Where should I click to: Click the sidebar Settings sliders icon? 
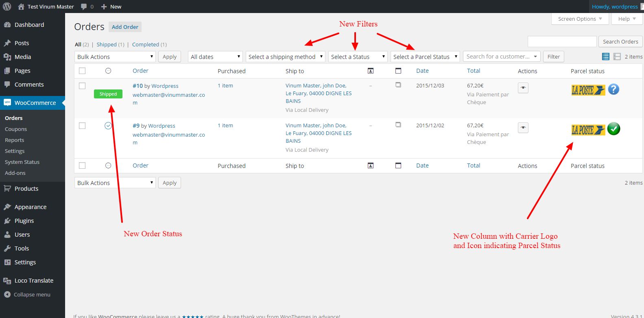[x=7, y=262]
